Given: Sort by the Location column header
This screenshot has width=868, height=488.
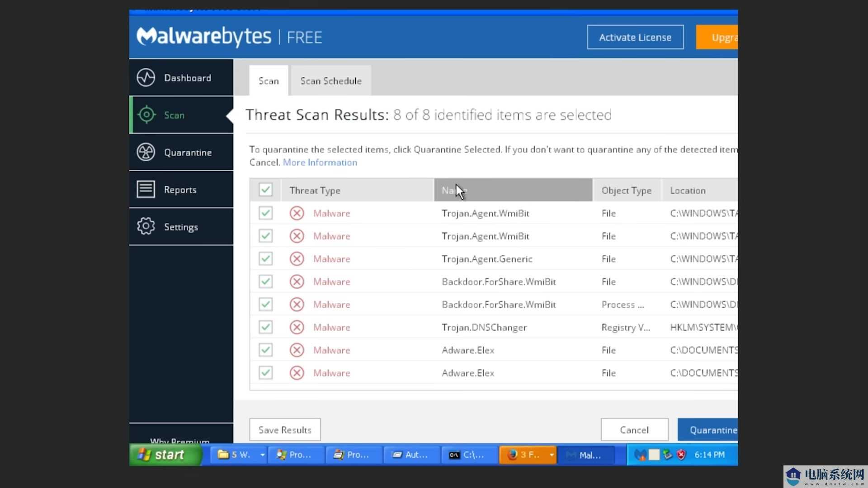Looking at the screenshot, I should (x=700, y=190).
